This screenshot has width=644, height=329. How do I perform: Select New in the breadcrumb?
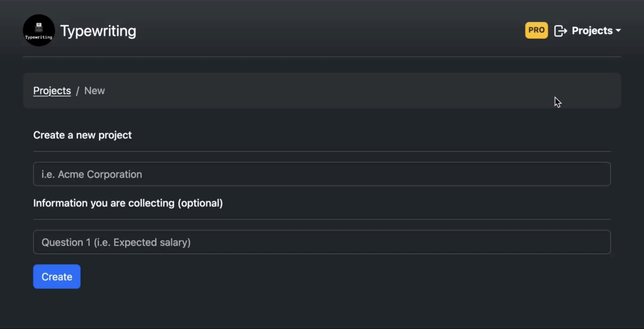94,90
